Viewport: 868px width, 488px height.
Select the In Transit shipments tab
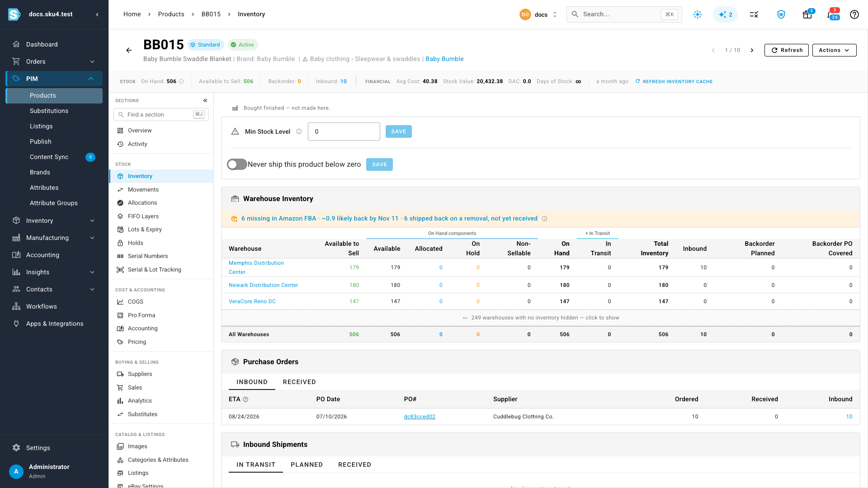point(256,465)
